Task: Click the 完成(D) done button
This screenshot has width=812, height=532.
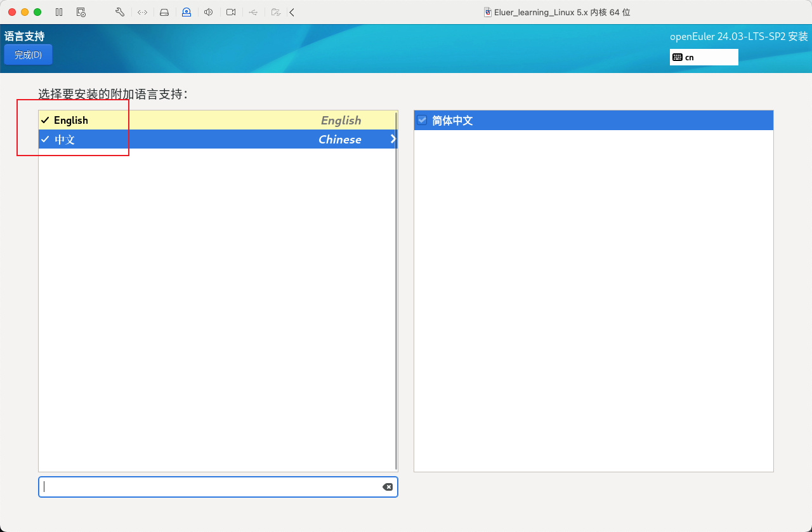Action: coord(28,55)
